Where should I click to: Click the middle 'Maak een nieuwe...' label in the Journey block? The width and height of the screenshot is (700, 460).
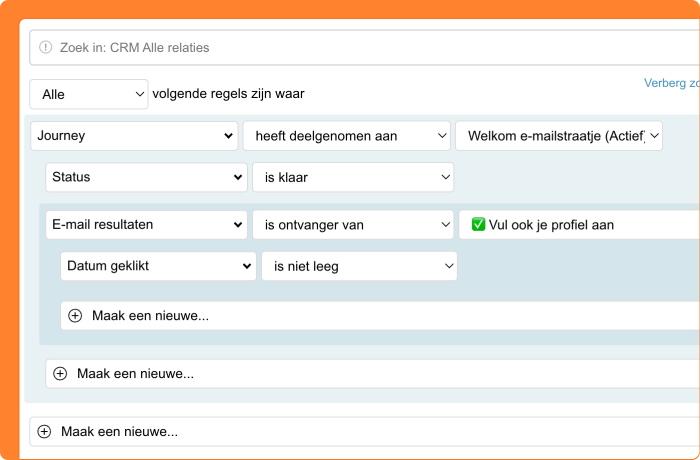pos(135,373)
